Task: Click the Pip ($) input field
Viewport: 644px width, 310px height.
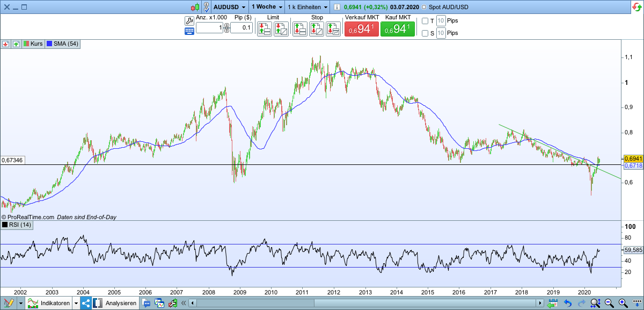Action: 241,28
